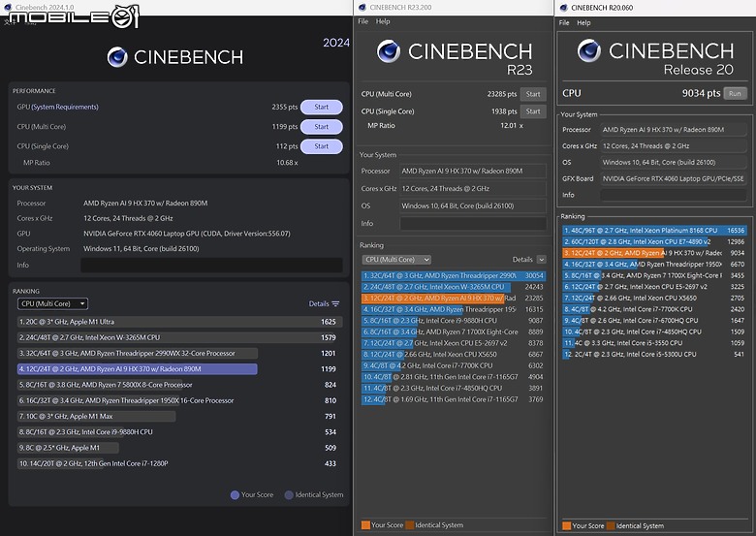Screen dimensions: 756x536
Task: Select Ryzen 7 5800X row in 2024 ranking
Action: tap(180, 385)
